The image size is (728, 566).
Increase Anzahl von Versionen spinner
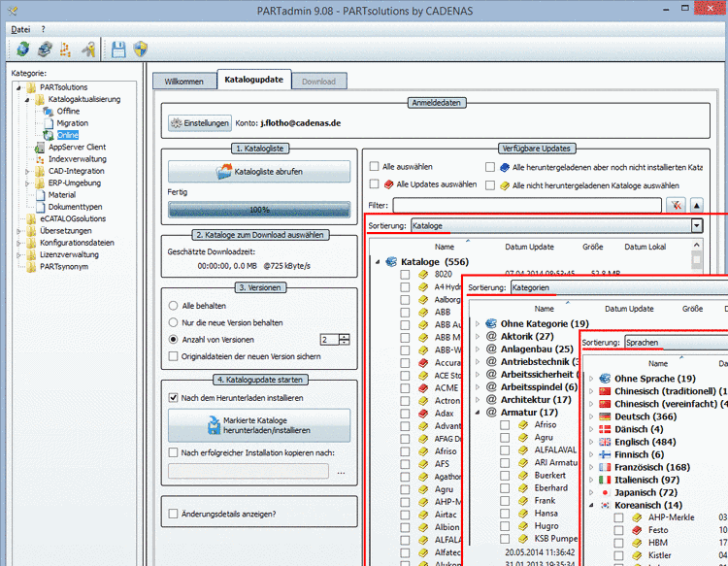pyautogui.click(x=344, y=336)
